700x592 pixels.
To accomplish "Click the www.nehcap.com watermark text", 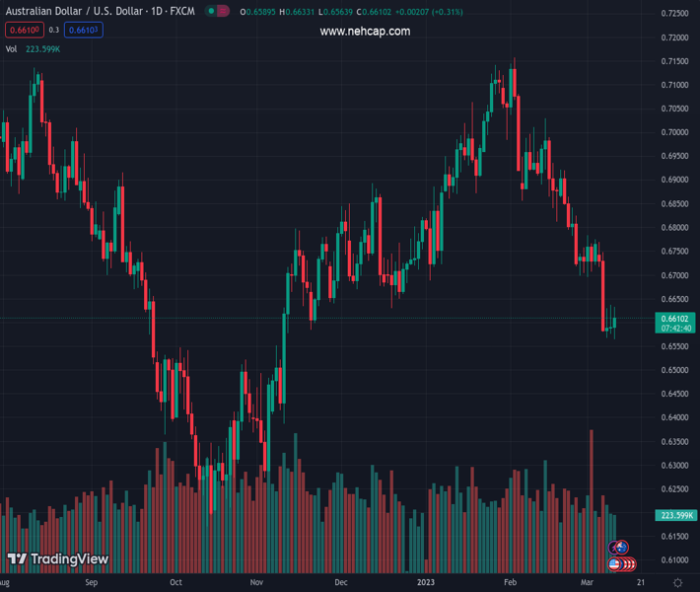I will (x=365, y=32).
